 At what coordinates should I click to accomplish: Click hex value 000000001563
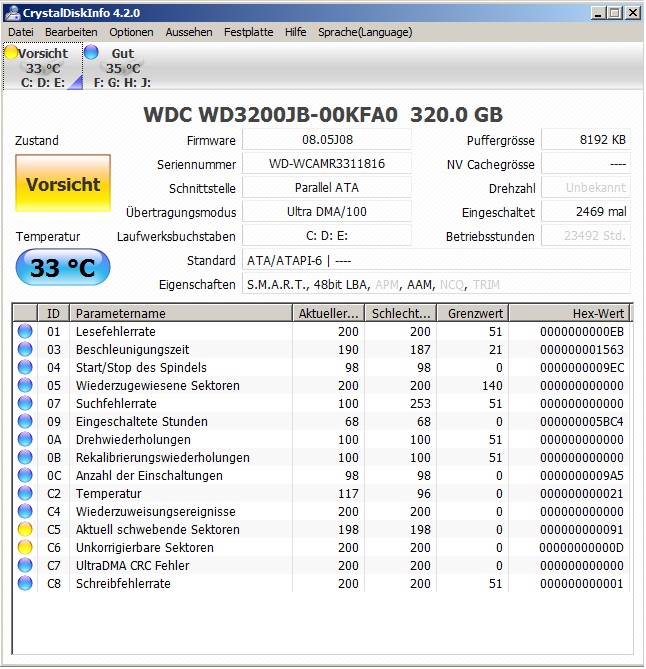pos(582,349)
